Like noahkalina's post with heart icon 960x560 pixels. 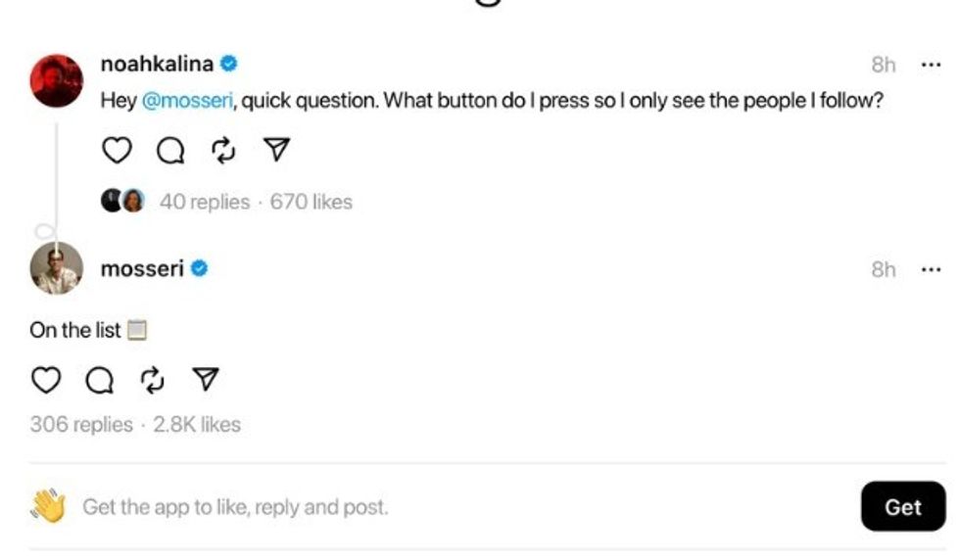pyautogui.click(x=117, y=151)
